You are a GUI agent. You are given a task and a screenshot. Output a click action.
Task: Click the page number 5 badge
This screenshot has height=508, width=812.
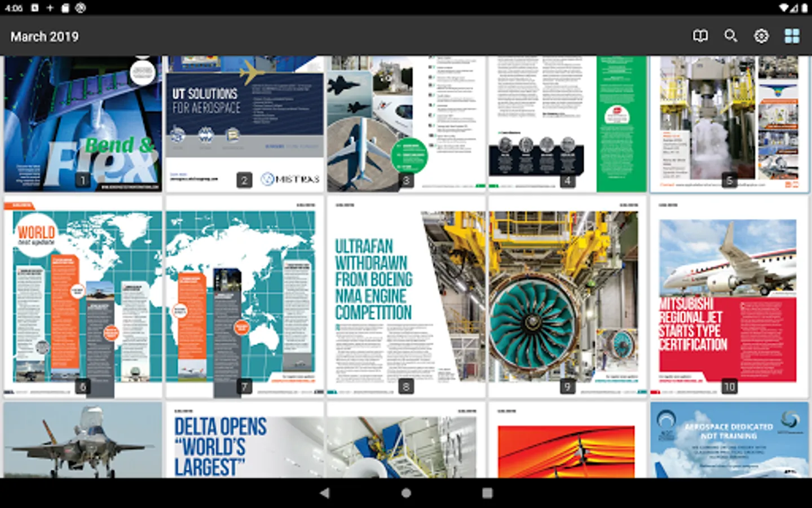click(729, 181)
